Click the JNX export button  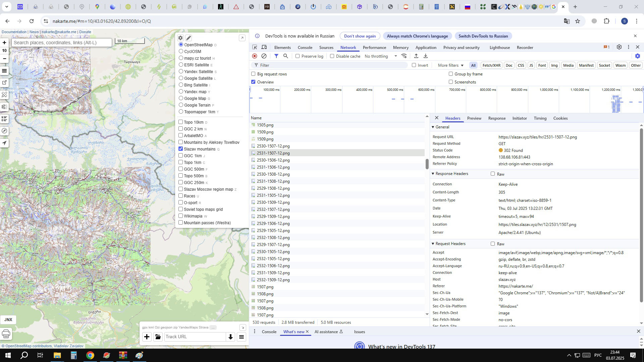[8, 320]
